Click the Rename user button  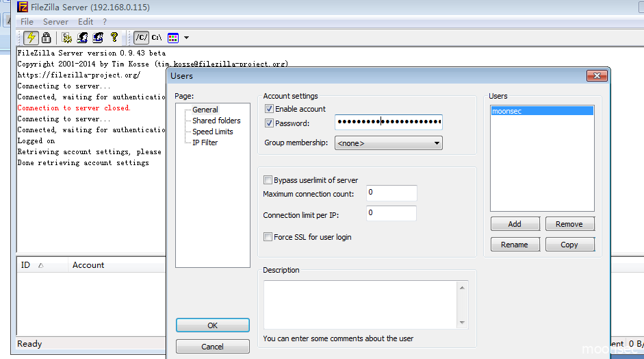coord(515,245)
